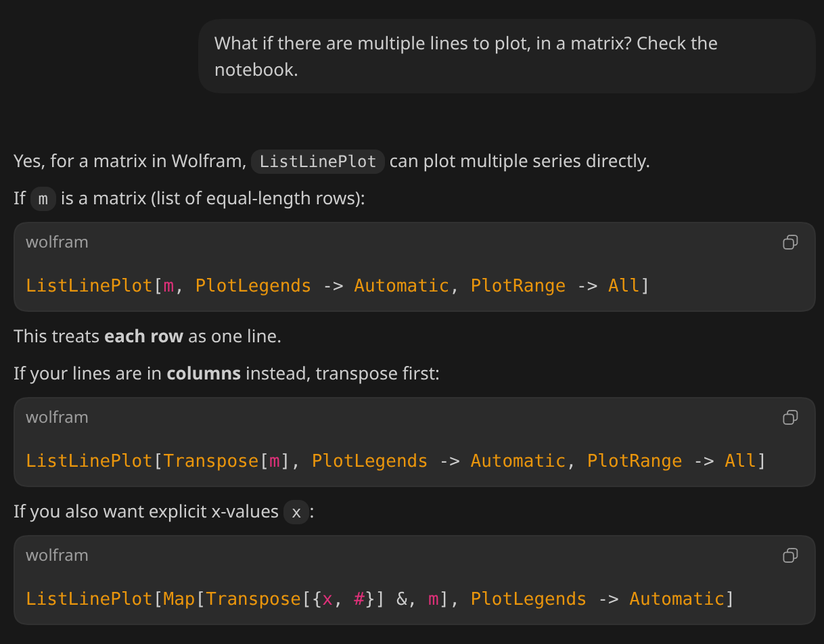Click the wolfram label on last code block
Viewport: 824px width, 644px height.
[x=57, y=555]
